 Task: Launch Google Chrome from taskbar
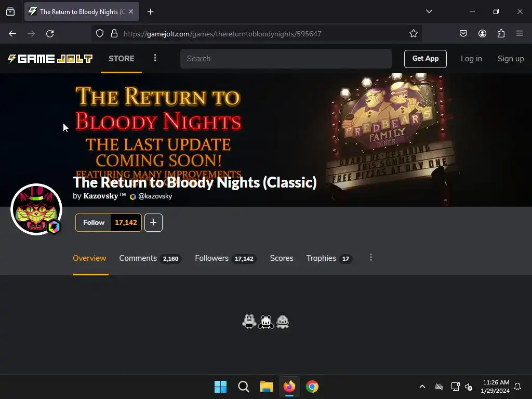(312, 387)
